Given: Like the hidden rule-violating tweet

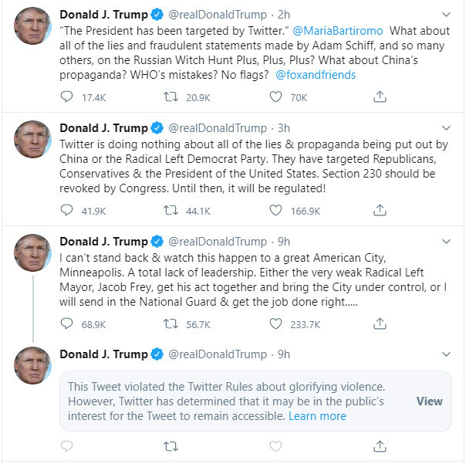Looking at the screenshot, I should point(275,445).
